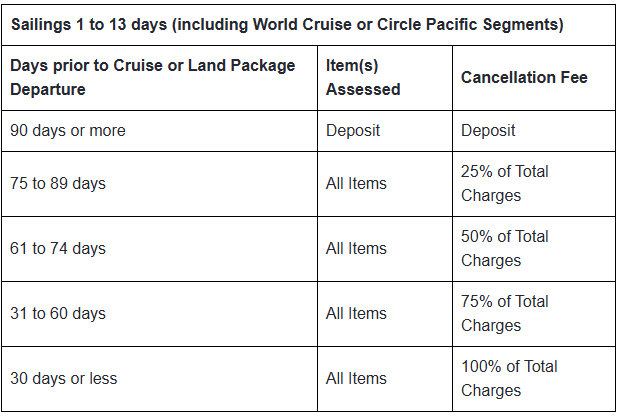Click the '75% of Total Charges' cell
The image size is (619, 417).
(x=505, y=313)
